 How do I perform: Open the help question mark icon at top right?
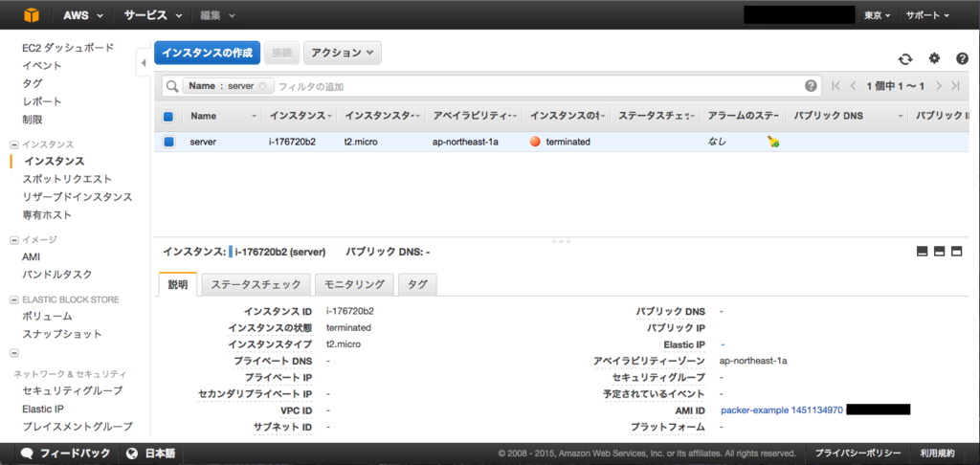(x=963, y=58)
